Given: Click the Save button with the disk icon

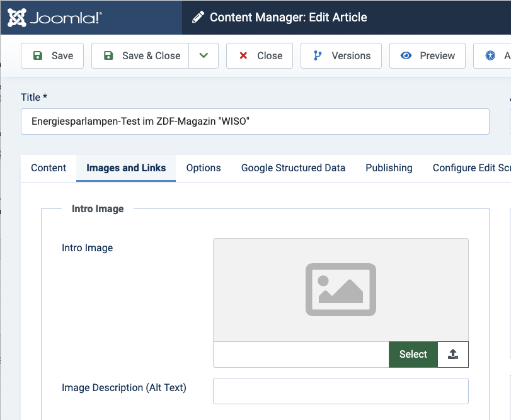Looking at the screenshot, I should click(52, 55).
